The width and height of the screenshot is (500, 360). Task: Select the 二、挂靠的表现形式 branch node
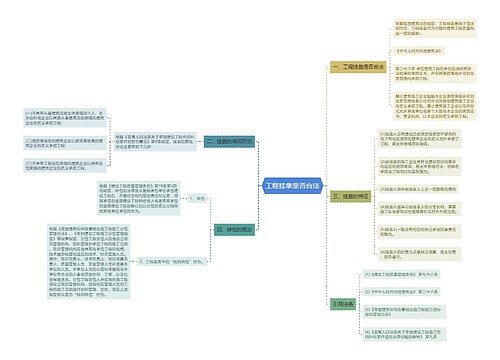[x=229, y=142]
